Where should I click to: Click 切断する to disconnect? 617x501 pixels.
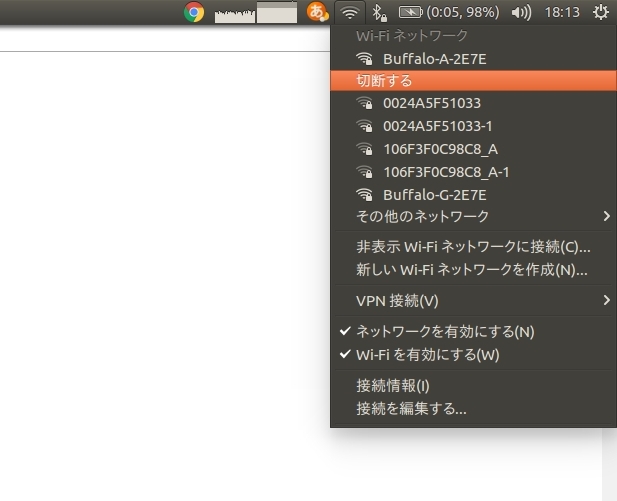pos(473,81)
